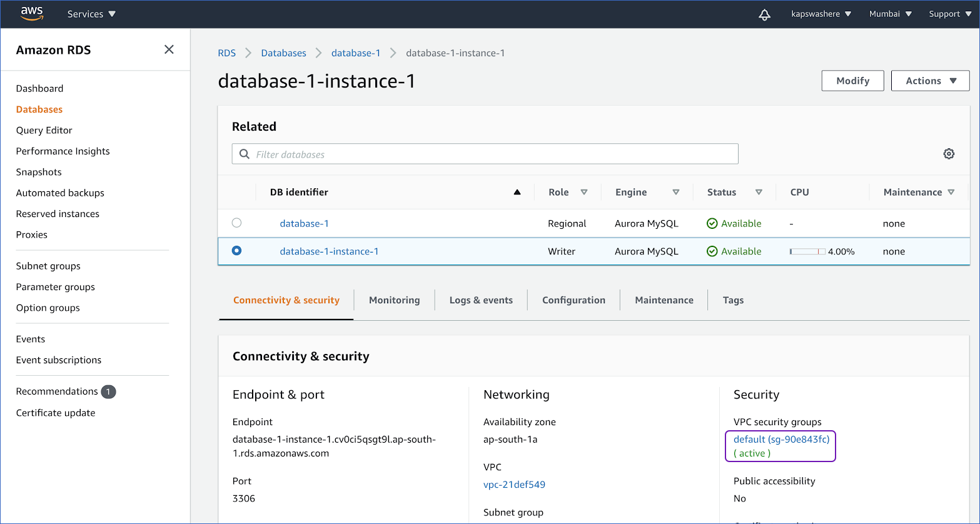Open the Actions dropdown button
Screen dimensions: 980x524
930,81
